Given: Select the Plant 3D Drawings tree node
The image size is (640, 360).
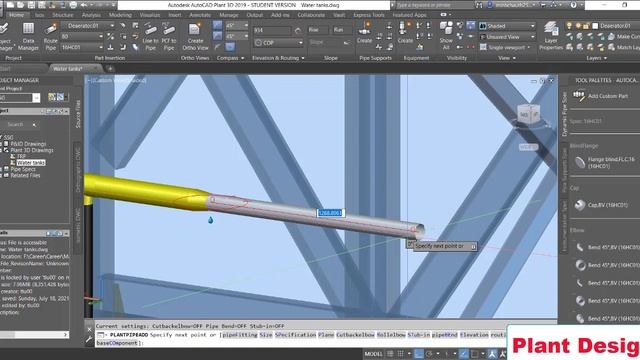Looking at the screenshot, I should [32, 150].
